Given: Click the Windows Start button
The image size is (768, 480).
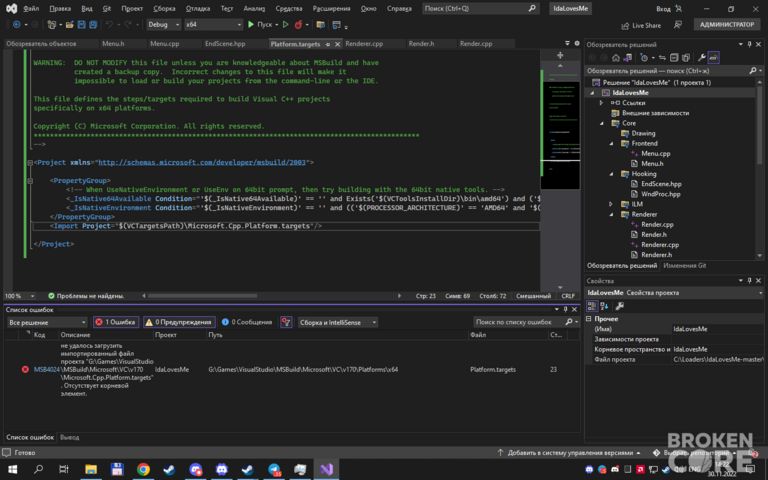Looking at the screenshot, I should tap(12, 469).
